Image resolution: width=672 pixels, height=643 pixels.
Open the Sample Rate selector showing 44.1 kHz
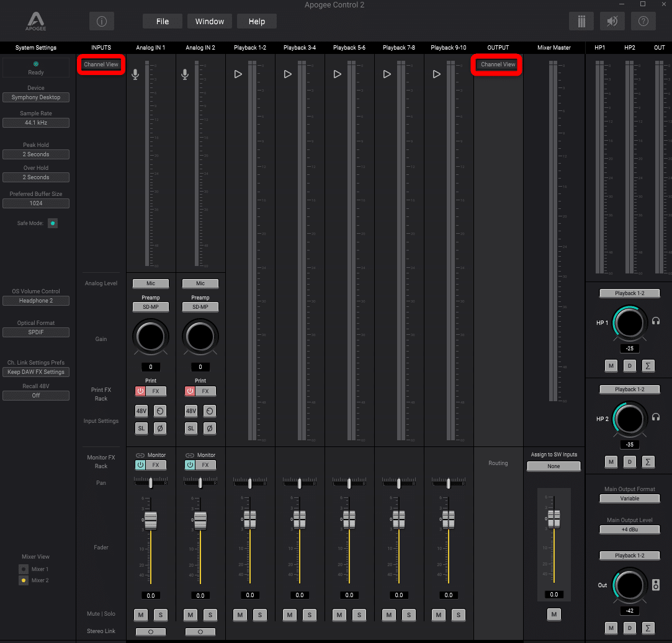coord(35,122)
